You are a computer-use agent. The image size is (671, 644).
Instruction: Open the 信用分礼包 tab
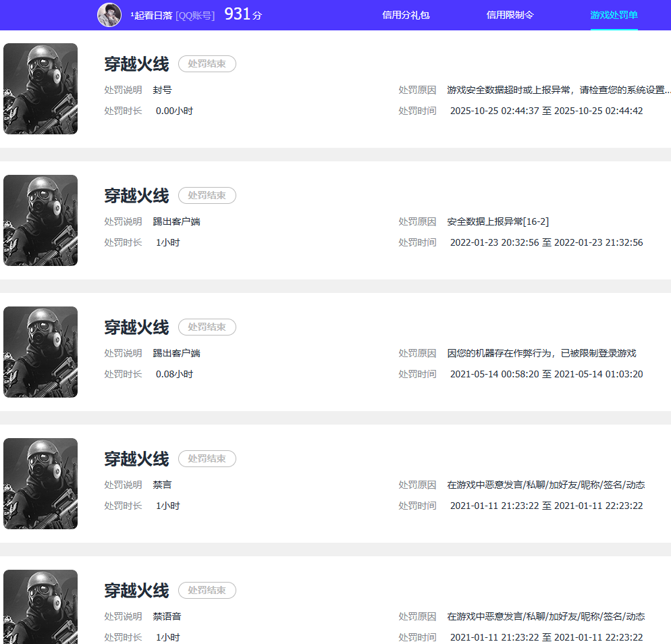[406, 15]
